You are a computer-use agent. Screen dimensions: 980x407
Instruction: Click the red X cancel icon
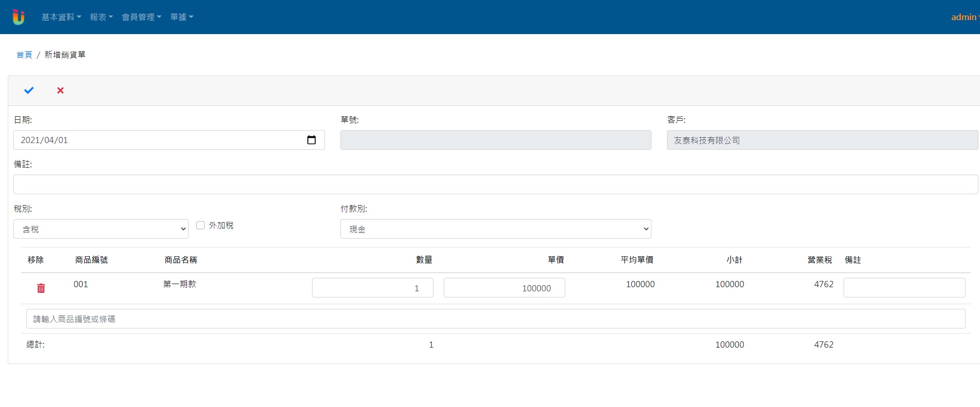pyautogui.click(x=60, y=90)
